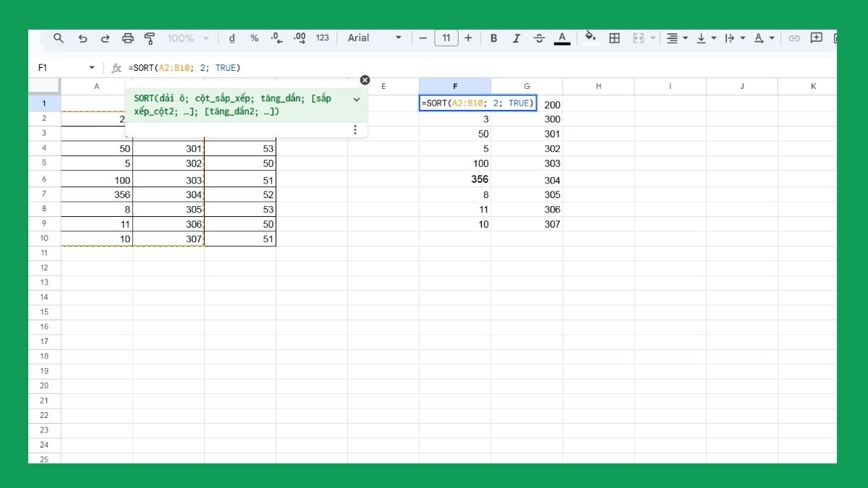Close the SORT help tooltip
Viewport: 868px width, 488px height.
coord(365,80)
